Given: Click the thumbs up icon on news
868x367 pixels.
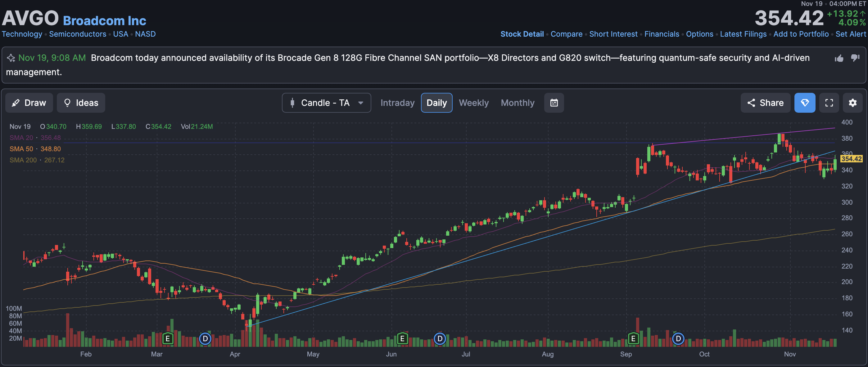Looking at the screenshot, I should click(x=839, y=58).
